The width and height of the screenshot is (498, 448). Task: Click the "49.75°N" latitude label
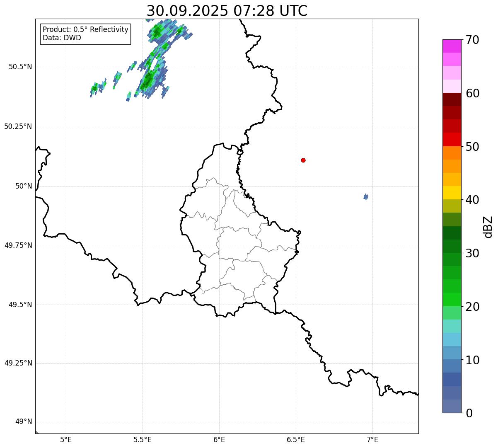[x=18, y=245]
